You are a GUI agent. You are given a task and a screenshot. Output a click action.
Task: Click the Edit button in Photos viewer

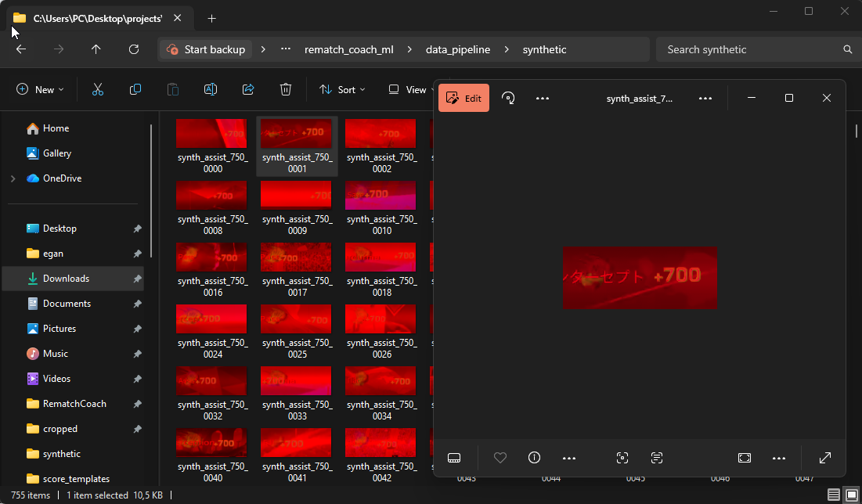(463, 98)
